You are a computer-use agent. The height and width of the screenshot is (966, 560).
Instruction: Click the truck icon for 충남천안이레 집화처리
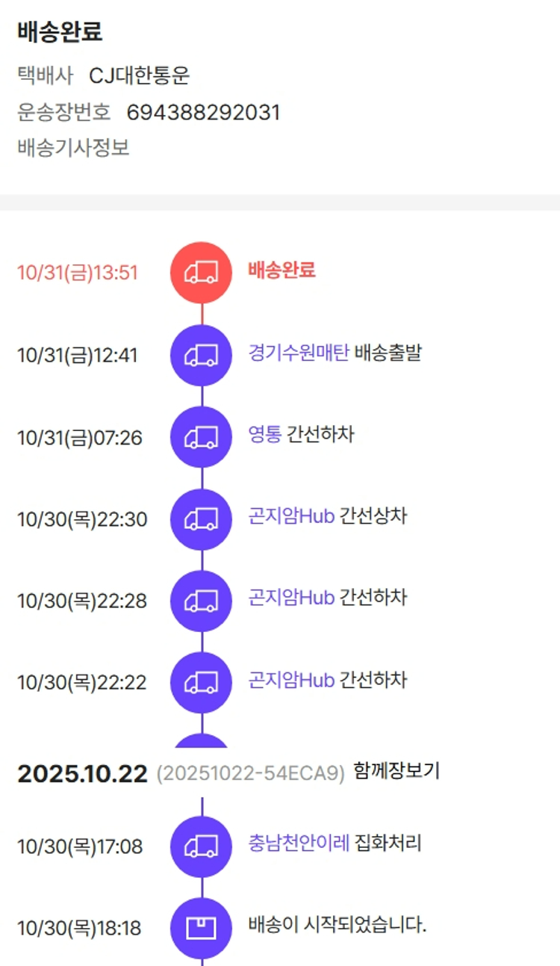(202, 846)
